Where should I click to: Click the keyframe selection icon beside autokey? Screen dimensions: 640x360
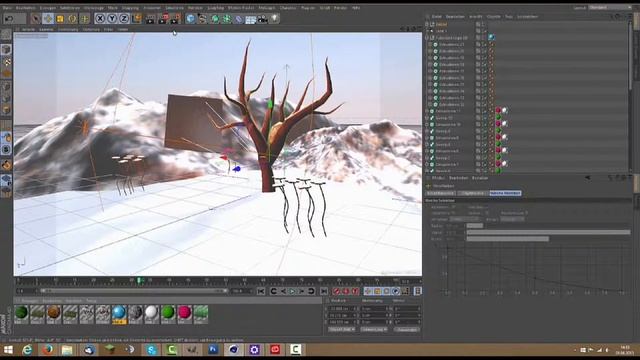[x=356, y=291]
